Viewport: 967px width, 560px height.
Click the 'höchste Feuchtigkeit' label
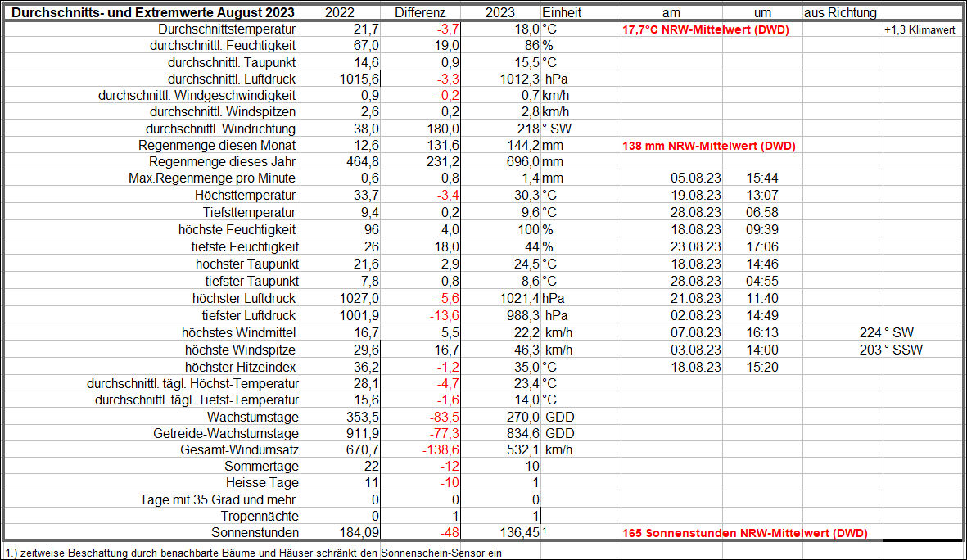tap(237, 230)
